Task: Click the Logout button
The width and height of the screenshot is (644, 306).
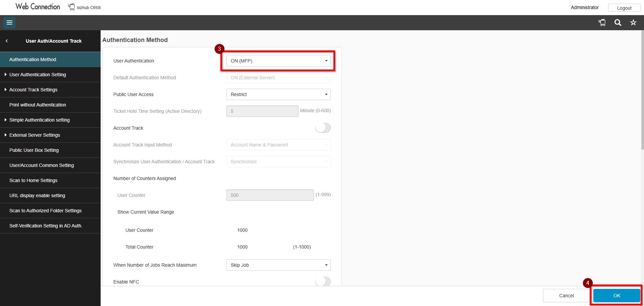Action: click(624, 8)
